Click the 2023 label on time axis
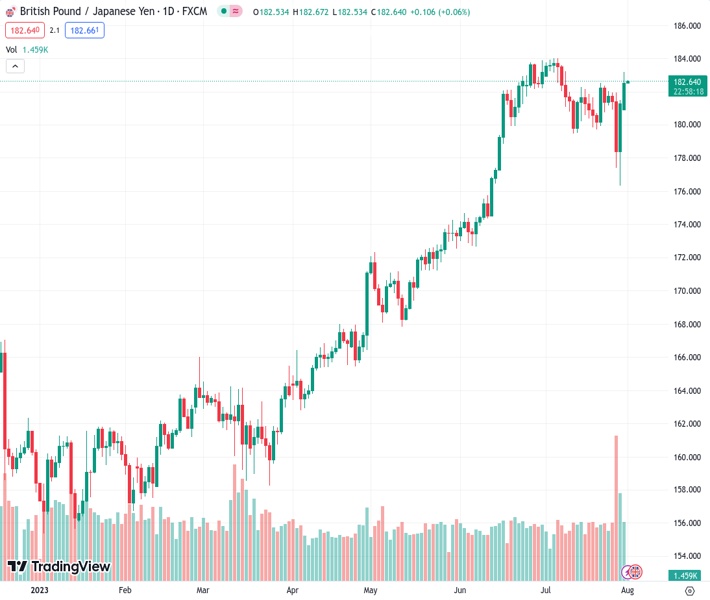 click(39, 591)
